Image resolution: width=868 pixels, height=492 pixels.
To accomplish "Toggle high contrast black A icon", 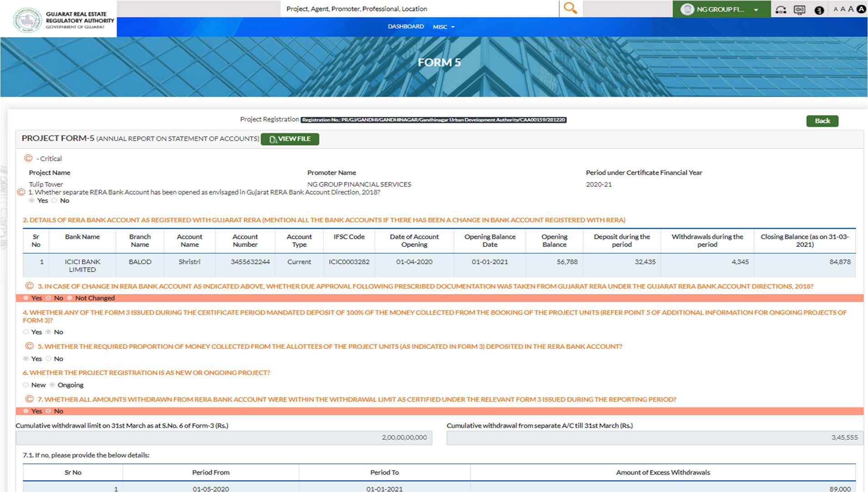I will pyautogui.click(x=861, y=9).
